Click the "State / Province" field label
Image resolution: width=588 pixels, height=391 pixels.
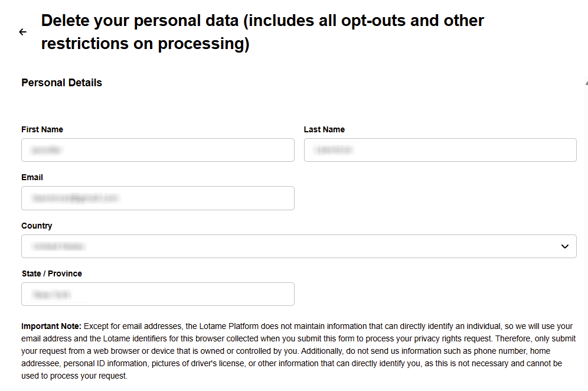coord(51,273)
